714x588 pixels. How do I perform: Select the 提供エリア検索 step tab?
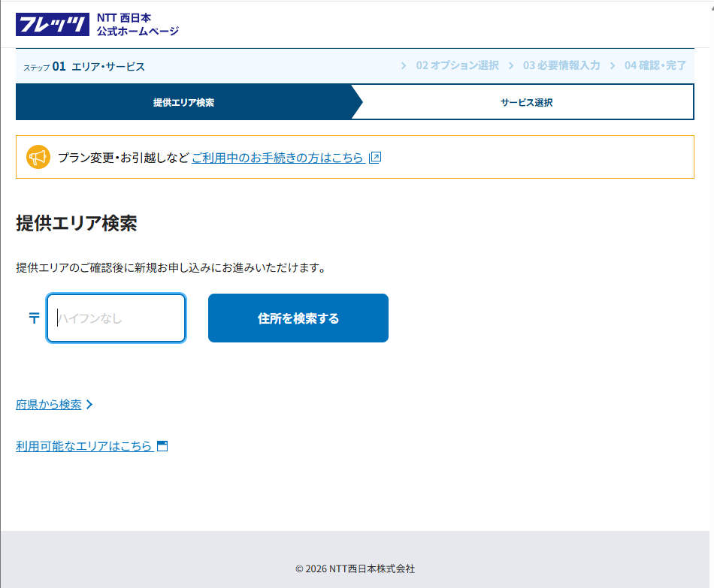coord(183,102)
